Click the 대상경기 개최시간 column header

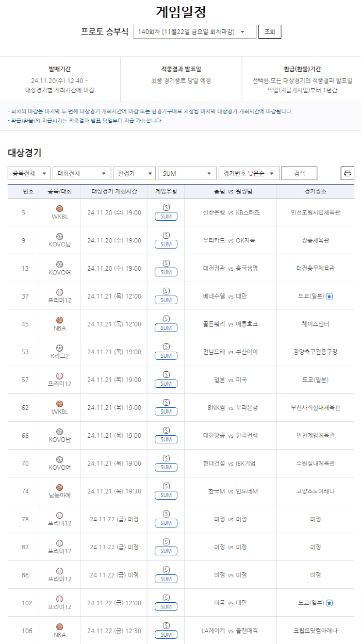click(114, 191)
